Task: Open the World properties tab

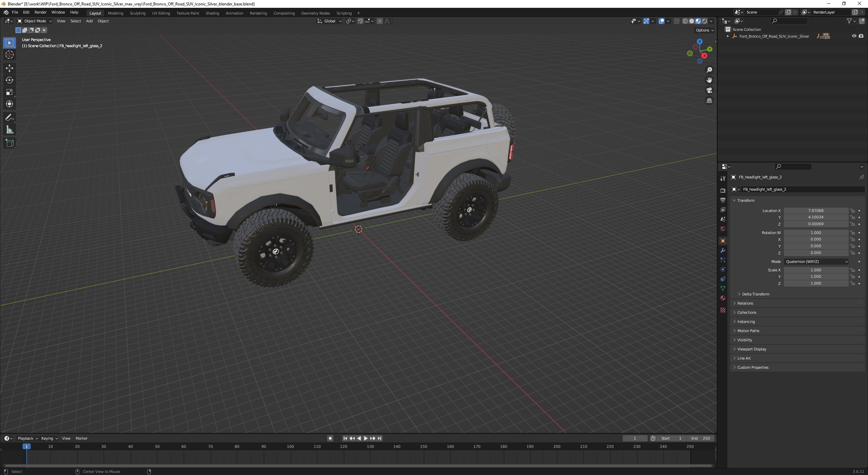Action: (x=723, y=229)
